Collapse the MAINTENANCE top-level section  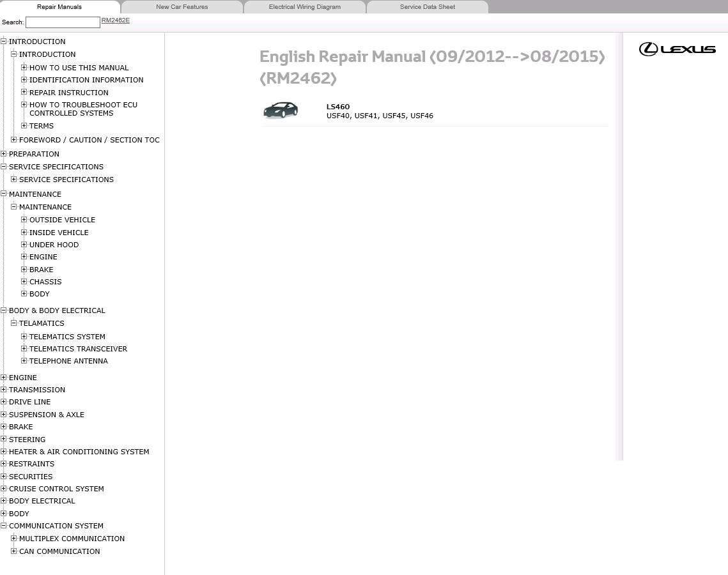click(4, 194)
